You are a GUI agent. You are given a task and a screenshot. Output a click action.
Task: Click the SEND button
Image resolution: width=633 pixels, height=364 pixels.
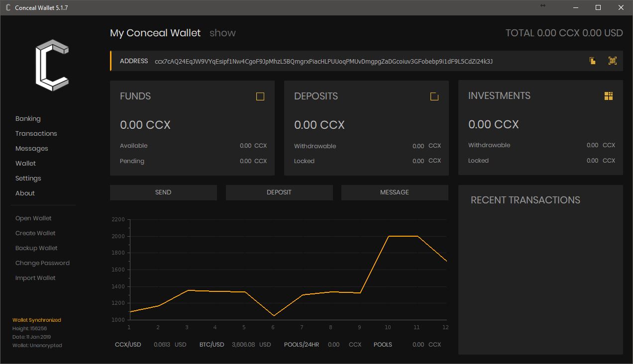[163, 192]
